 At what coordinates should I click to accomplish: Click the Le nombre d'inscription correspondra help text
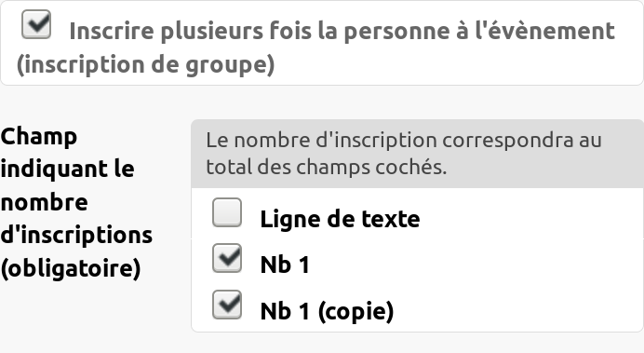(404, 141)
